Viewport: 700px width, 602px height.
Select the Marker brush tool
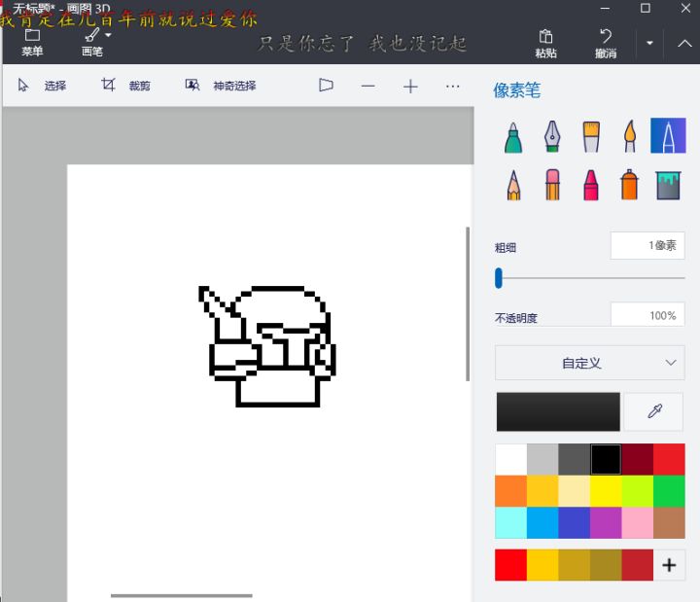coord(513,137)
